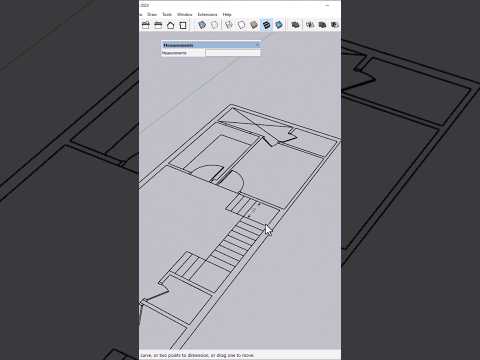
Task: Open the Extensions menu
Action: pos(207,14)
